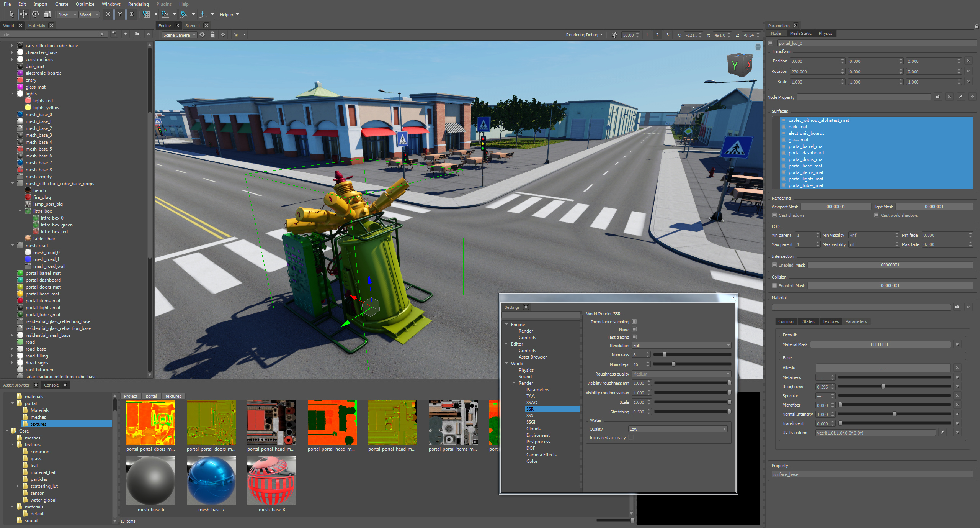Switch to the Physics tab
Viewport: 980px width, 528px height.
[x=825, y=33]
